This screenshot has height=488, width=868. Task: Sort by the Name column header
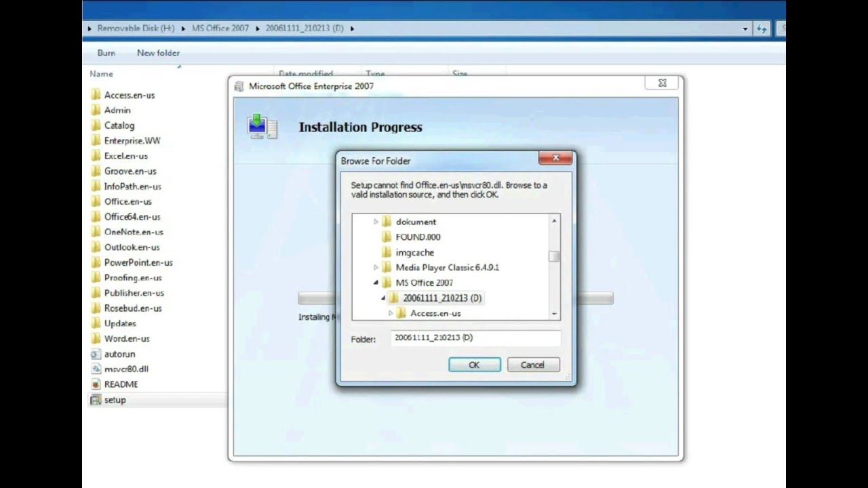(102, 73)
